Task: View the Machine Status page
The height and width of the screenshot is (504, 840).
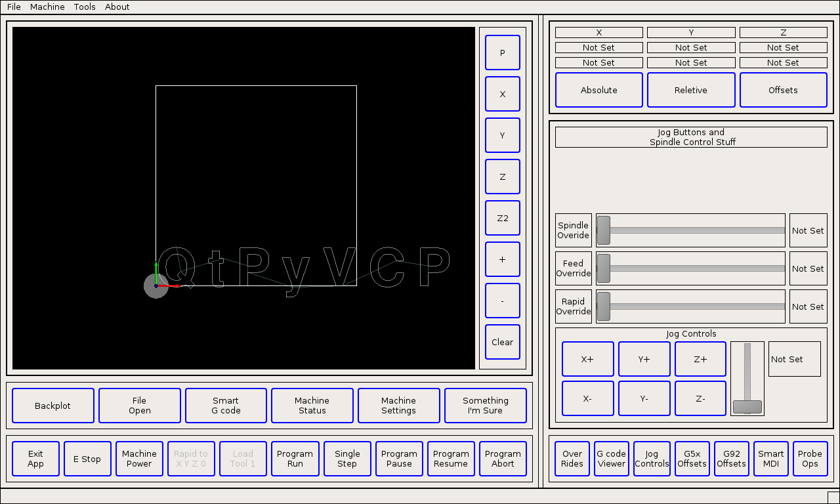Action: (x=312, y=406)
